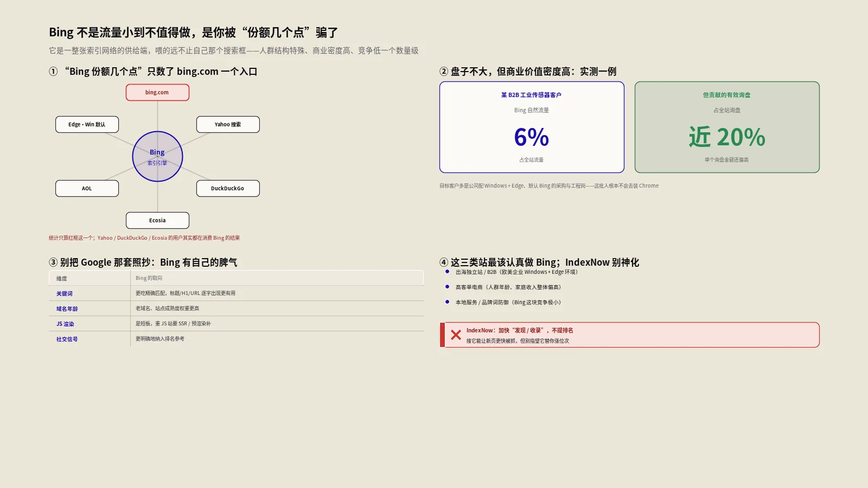Screen dimensions: 868x488
Task: Click the label Bing 自然流量
Action: click(532, 110)
